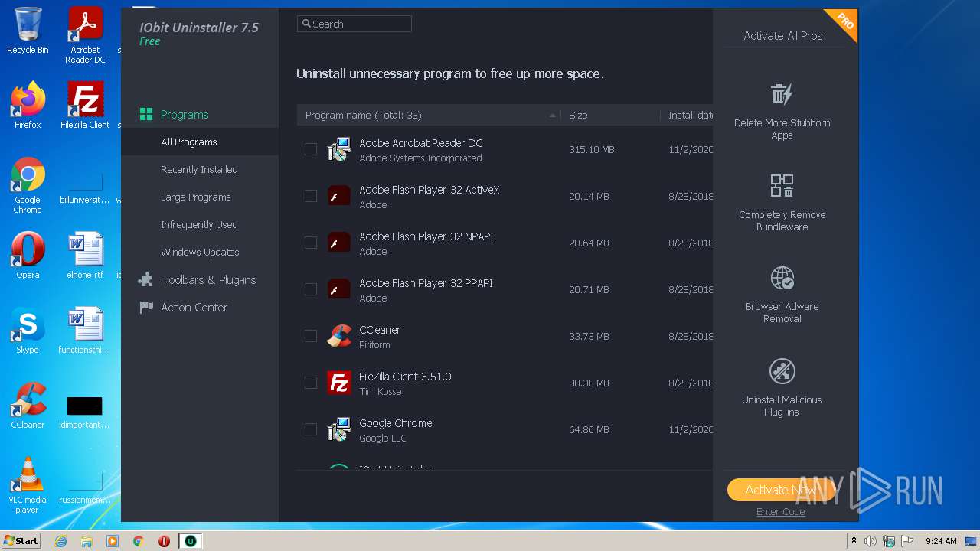Screen dimensions: 980x551
Task: Open Recycle Bin on the desktop
Action: 28,31
